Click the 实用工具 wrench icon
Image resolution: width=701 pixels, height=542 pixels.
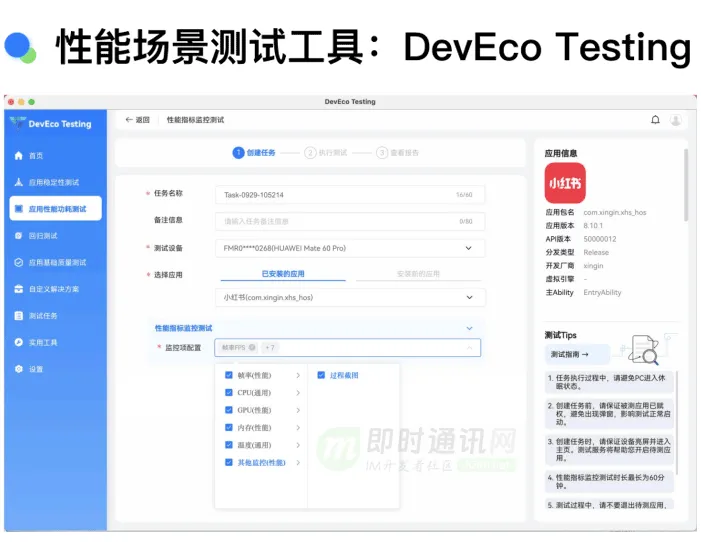click(18, 343)
